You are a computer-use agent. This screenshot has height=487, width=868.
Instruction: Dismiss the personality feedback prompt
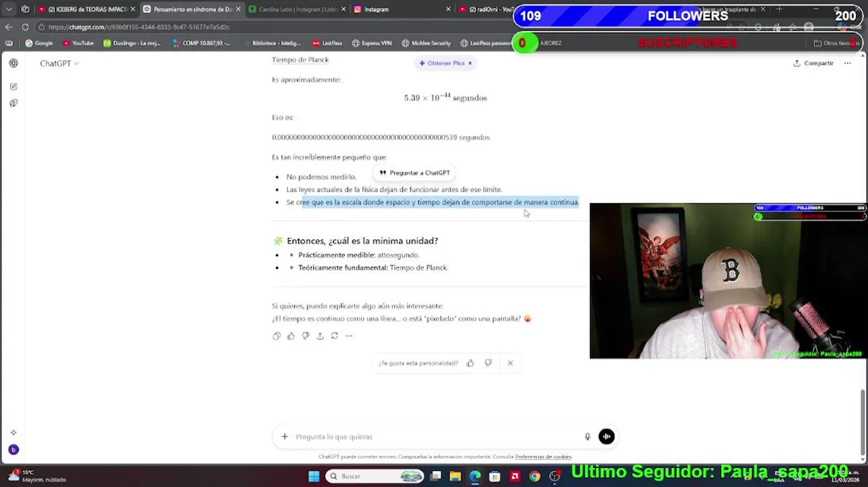(x=510, y=363)
